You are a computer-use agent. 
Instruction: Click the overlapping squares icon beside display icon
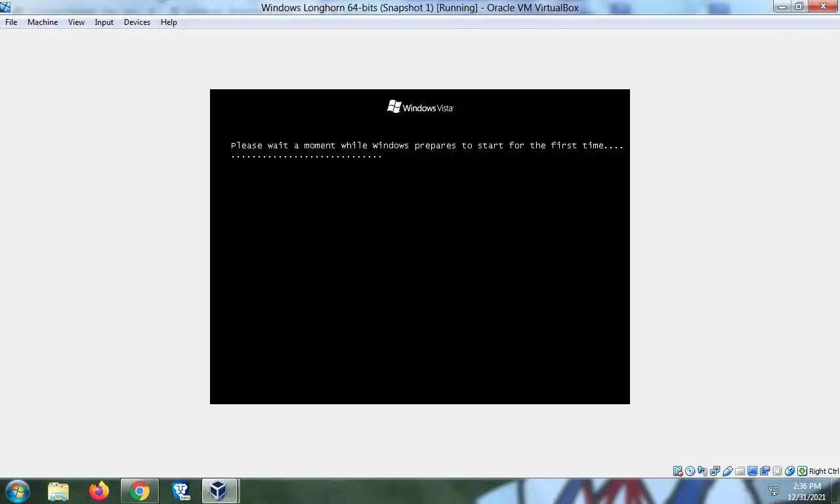click(765, 471)
